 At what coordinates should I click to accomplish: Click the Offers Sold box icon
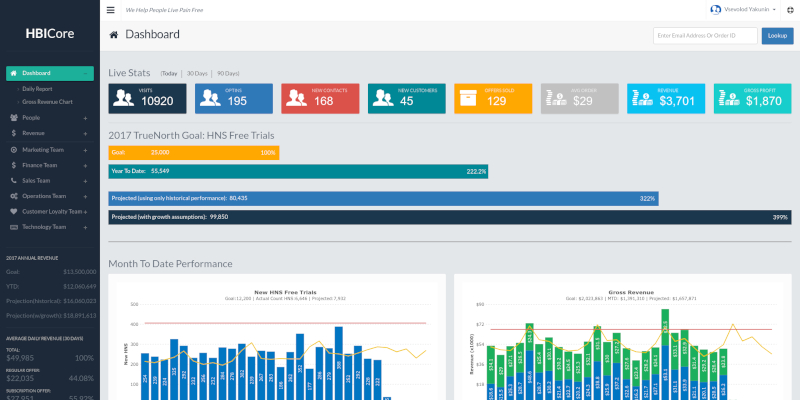tap(468, 97)
